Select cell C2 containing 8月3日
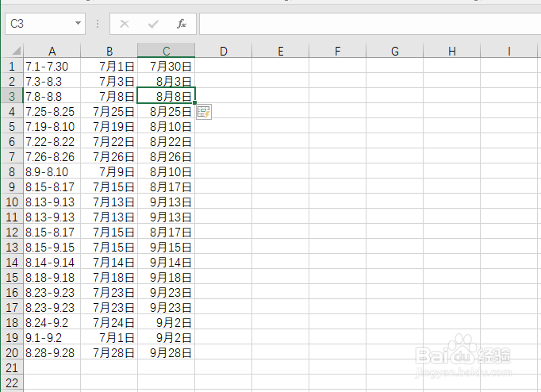Screen dimensions: 541x392 pos(167,81)
